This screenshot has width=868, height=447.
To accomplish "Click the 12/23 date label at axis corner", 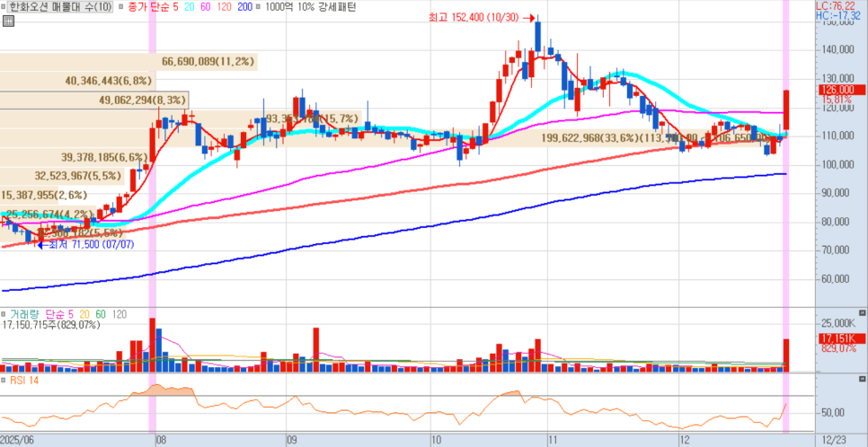I will 834,441.
